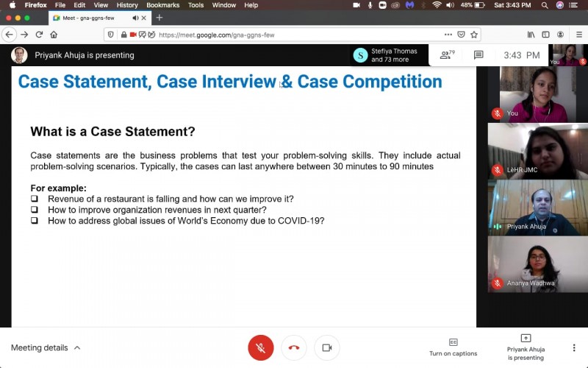The image size is (588, 368).
Task: Click the camera recording icon in menu bar
Action: (x=356, y=5)
